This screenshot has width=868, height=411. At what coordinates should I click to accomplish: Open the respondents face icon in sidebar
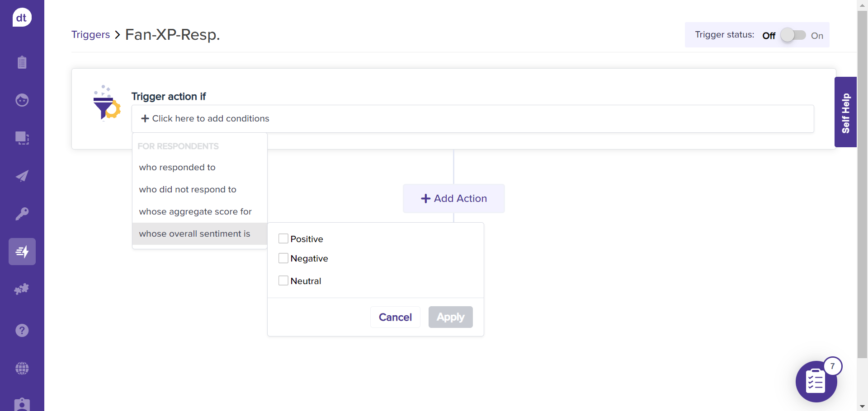click(22, 100)
